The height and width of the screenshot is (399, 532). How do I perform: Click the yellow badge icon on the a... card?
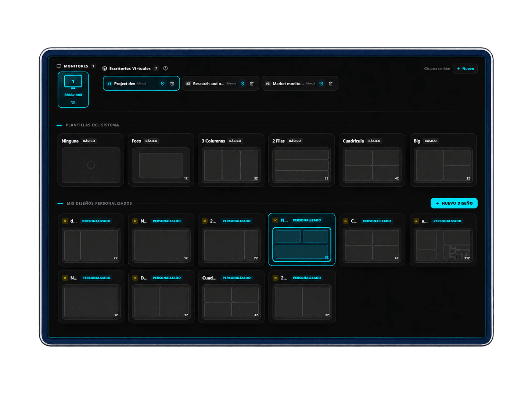416,221
